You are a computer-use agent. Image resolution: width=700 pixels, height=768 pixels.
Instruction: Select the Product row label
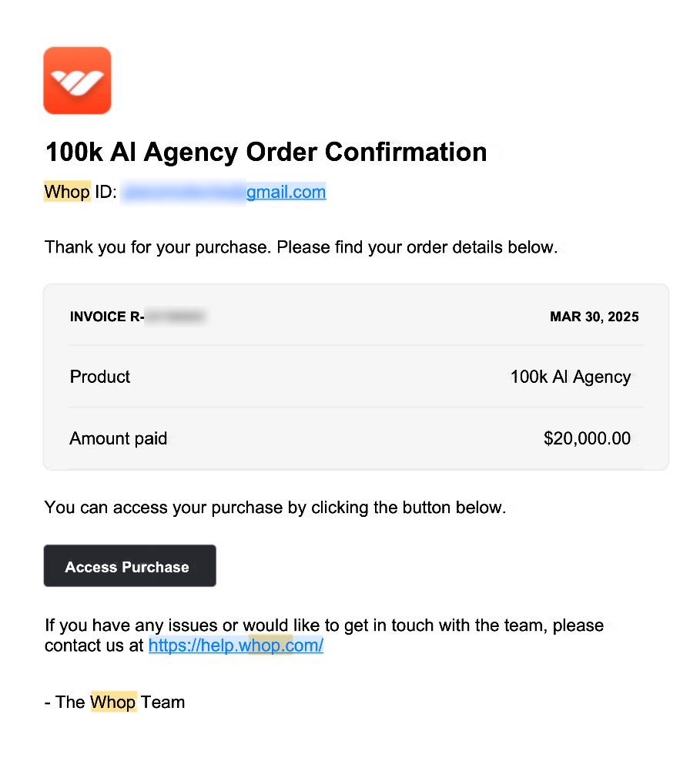pos(99,377)
